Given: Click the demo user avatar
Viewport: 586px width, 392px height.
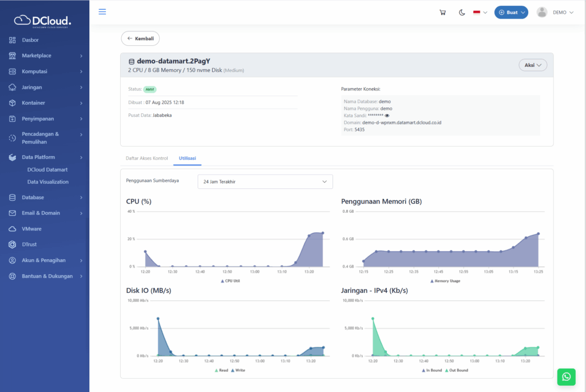Looking at the screenshot, I should [x=542, y=13].
